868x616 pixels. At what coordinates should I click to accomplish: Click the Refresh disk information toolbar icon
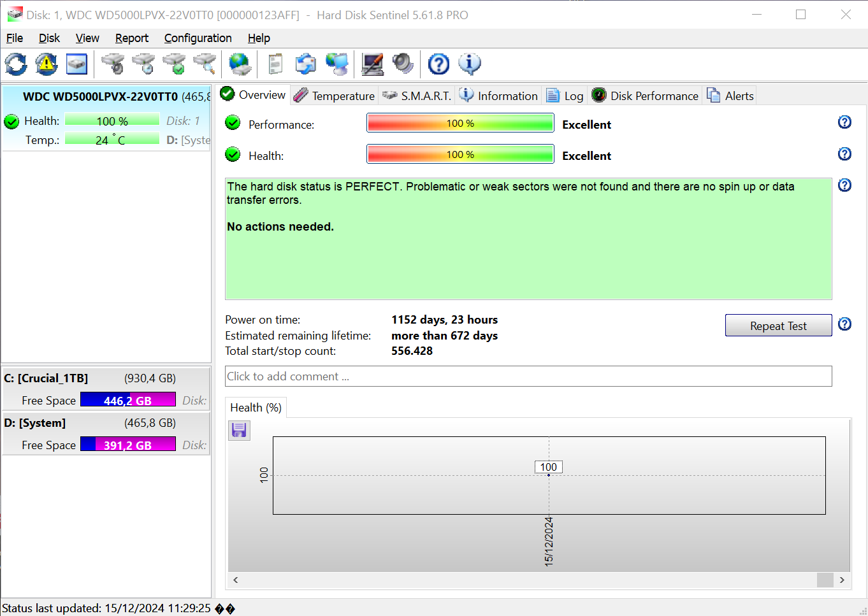click(x=16, y=64)
